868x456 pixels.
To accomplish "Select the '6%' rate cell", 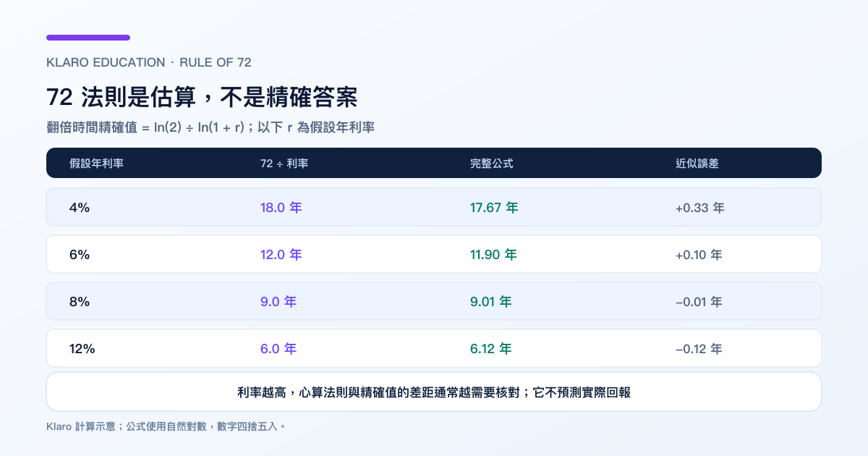I will pos(80,255).
